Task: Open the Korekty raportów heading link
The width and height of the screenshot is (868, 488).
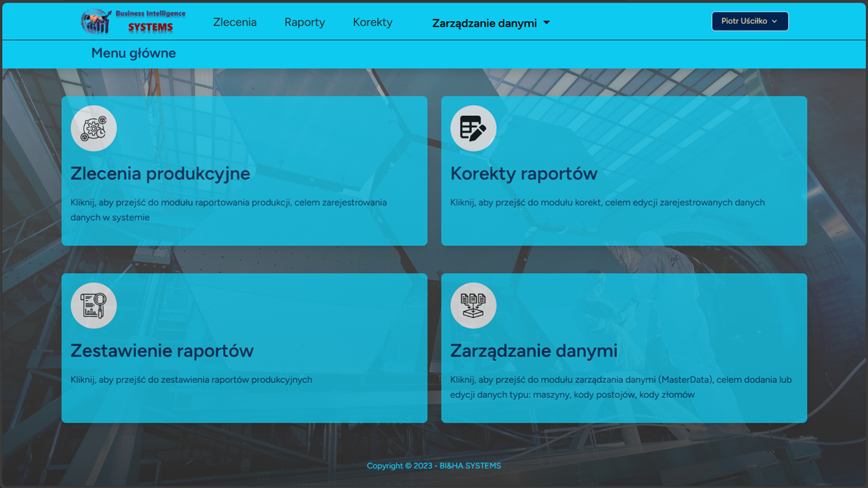Action: (524, 174)
